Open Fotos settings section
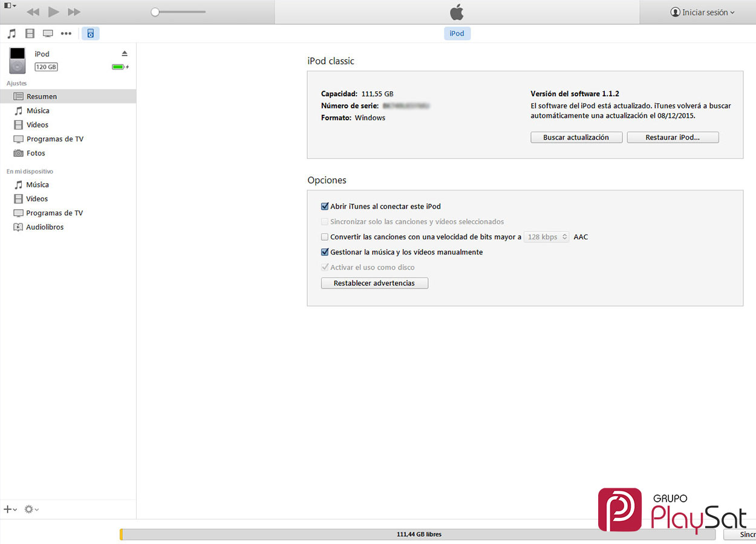 68,153
